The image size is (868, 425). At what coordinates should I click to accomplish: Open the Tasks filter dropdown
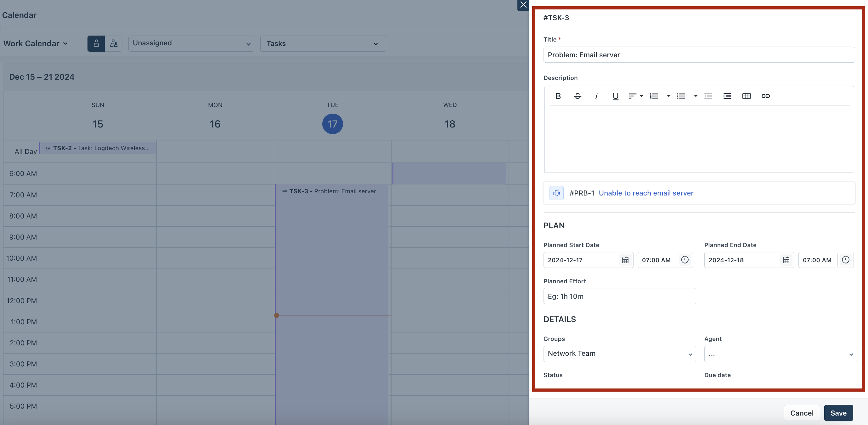323,43
